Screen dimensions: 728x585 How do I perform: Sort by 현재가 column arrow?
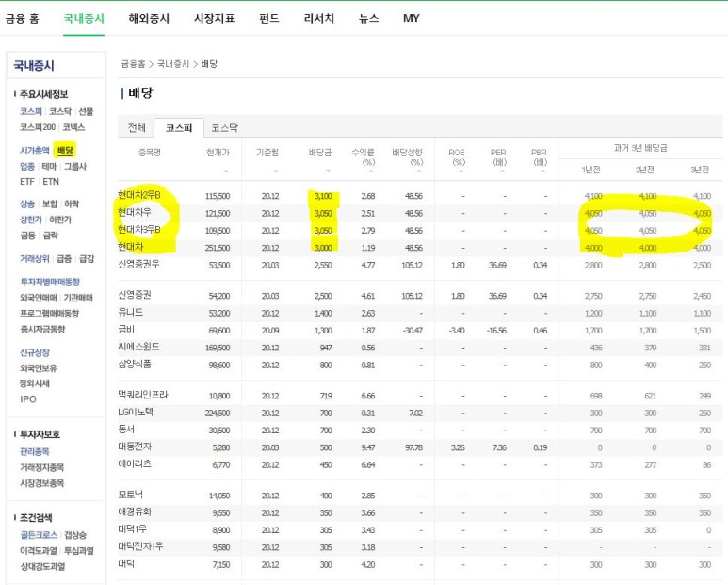point(226,171)
